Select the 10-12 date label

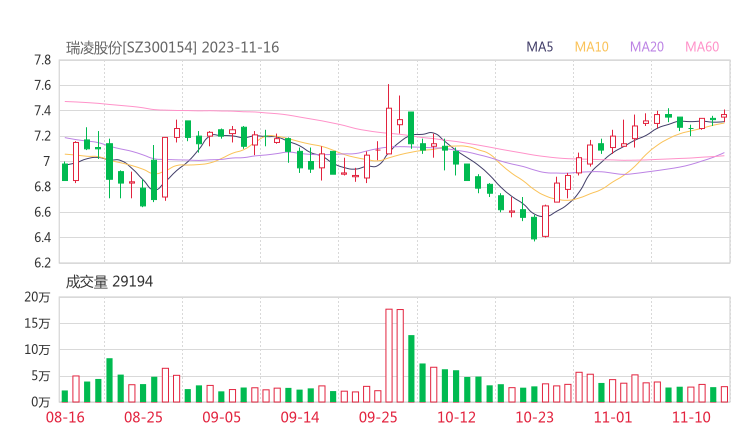point(456,417)
